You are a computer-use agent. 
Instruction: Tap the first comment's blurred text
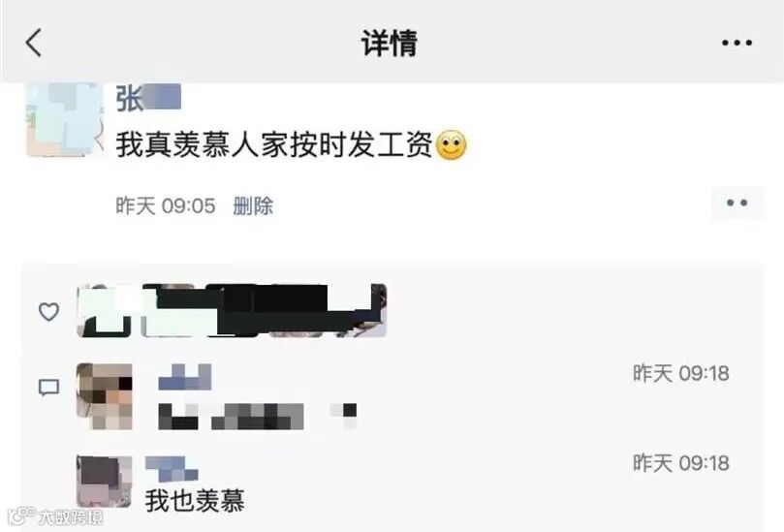coord(257,416)
